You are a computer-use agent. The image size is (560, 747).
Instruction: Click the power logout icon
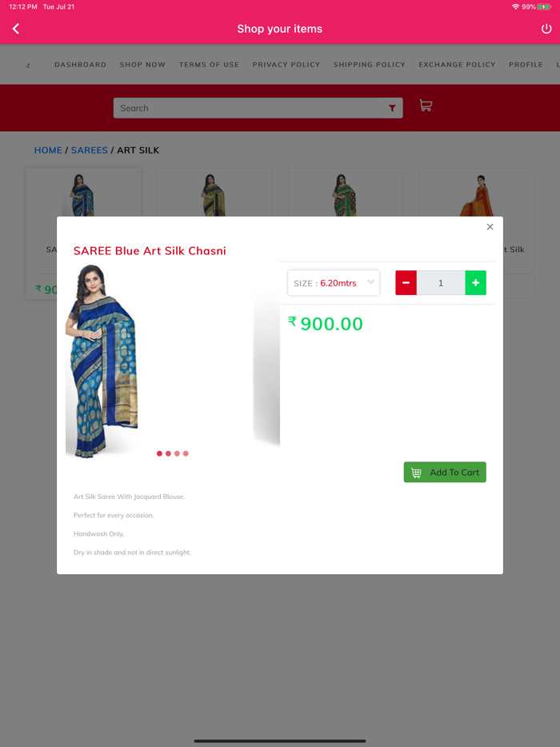click(x=546, y=29)
